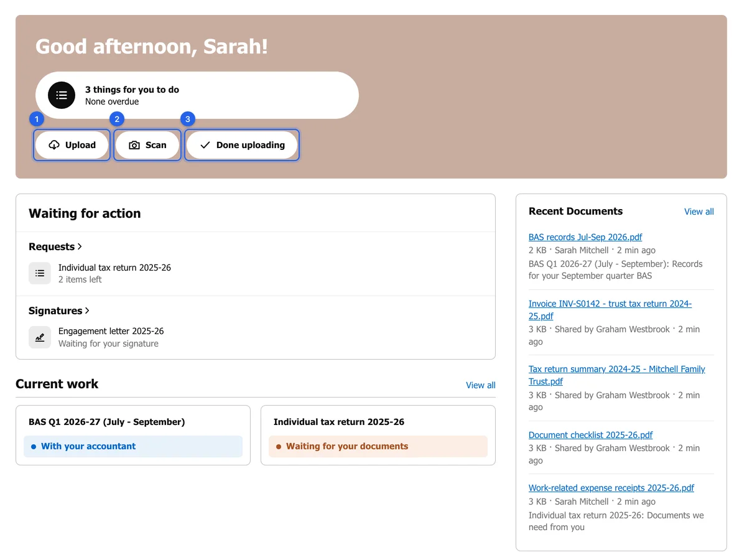Screen dimensions: 747x560
Task: Click '2 items left' under Requests
Action: (80, 279)
